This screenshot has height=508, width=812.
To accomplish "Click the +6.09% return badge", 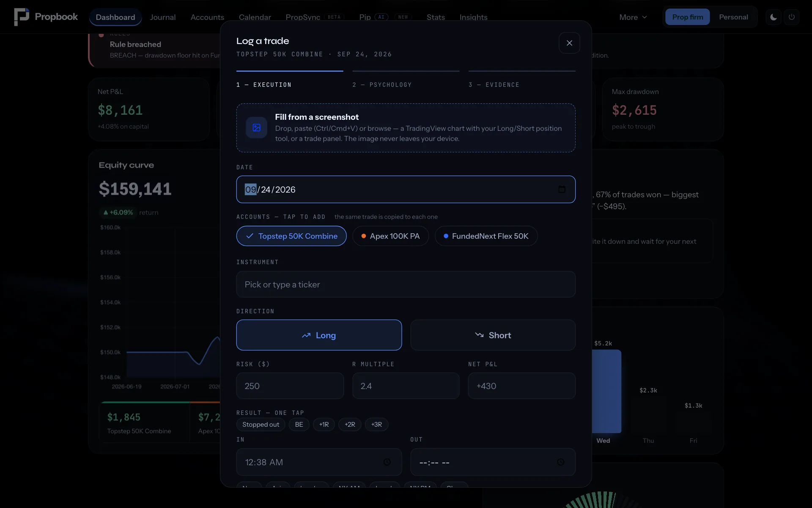I will tap(118, 212).
